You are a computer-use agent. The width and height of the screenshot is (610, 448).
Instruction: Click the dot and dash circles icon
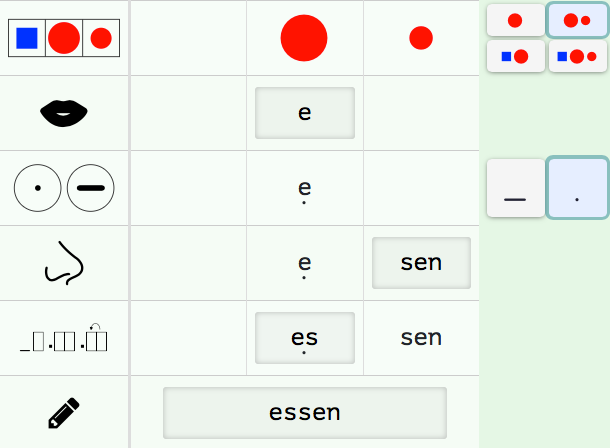(x=64, y=187)
